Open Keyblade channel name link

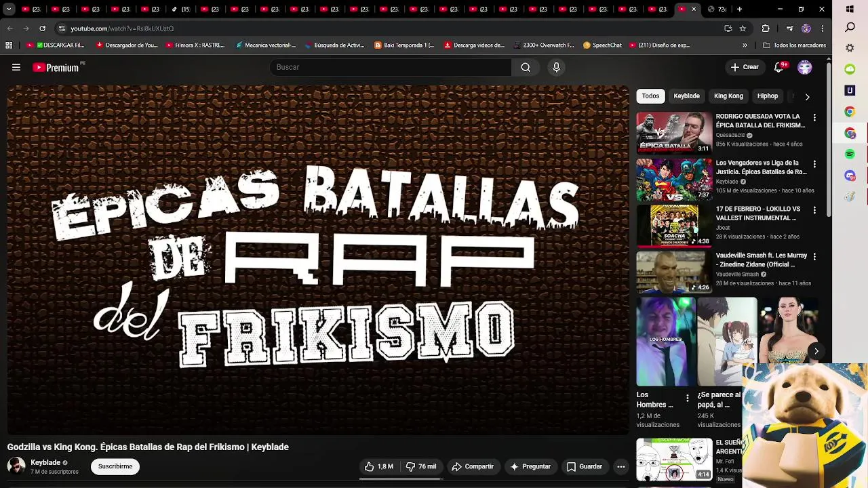pos(45,462)
